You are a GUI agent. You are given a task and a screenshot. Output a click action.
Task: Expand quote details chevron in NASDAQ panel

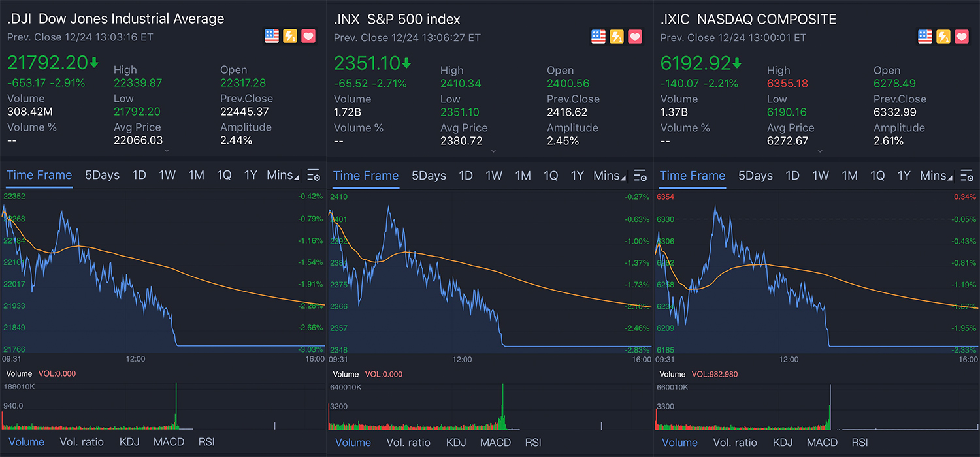pyautogui.click(x=820, y=151)
